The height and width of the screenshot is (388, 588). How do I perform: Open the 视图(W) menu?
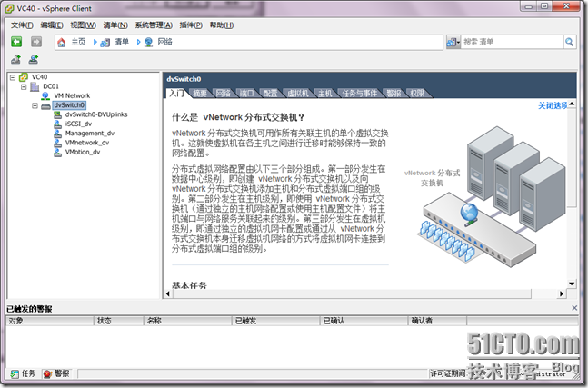(x=83, y=25)
